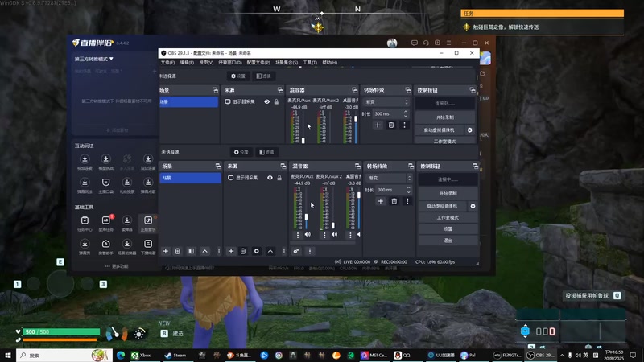Screen dimensions: 644x362
Task: Open 读弹幕 tool in 直播伴侣
Action: [127, 224]
